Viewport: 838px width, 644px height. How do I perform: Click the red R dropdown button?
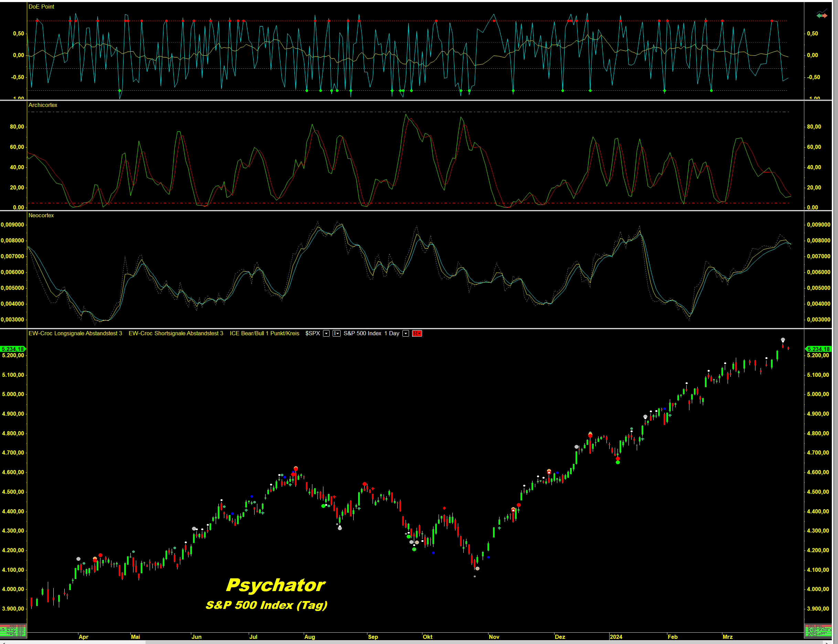[x=417, y=334]
